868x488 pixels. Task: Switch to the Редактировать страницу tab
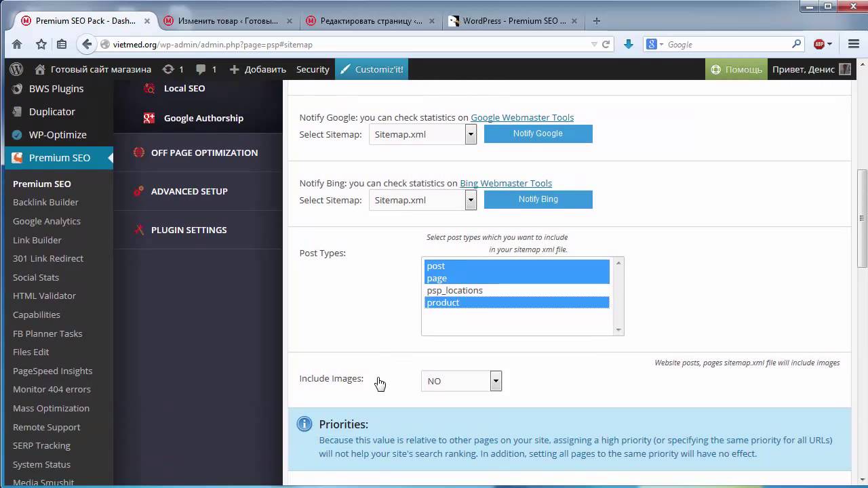[371, 21]
